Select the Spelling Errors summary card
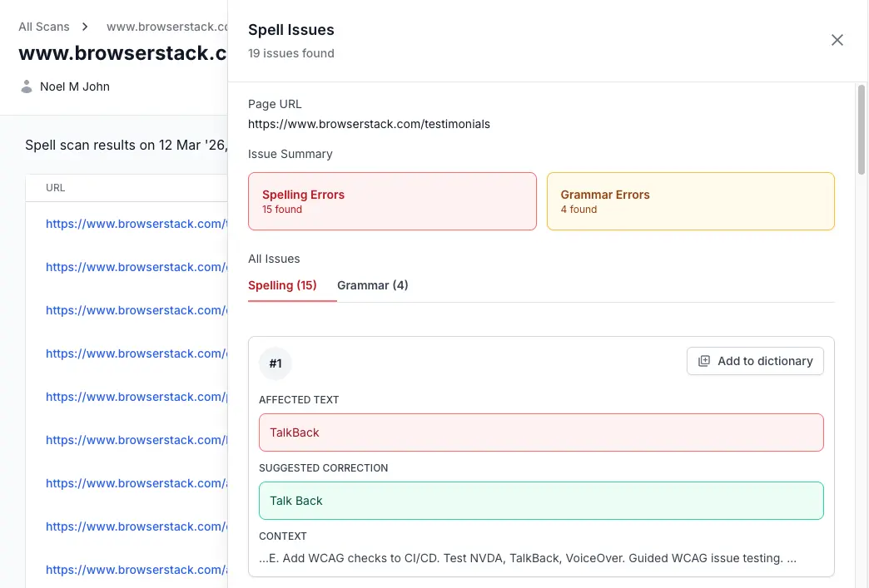 point(392,201)
